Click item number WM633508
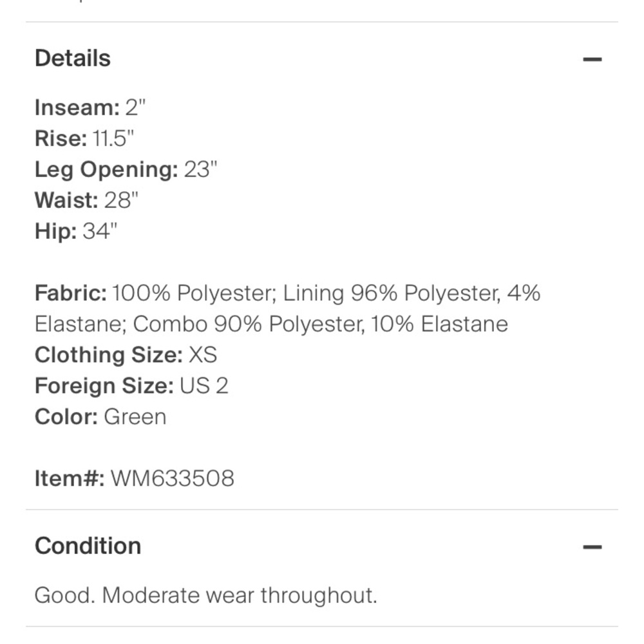 point(173,478)
